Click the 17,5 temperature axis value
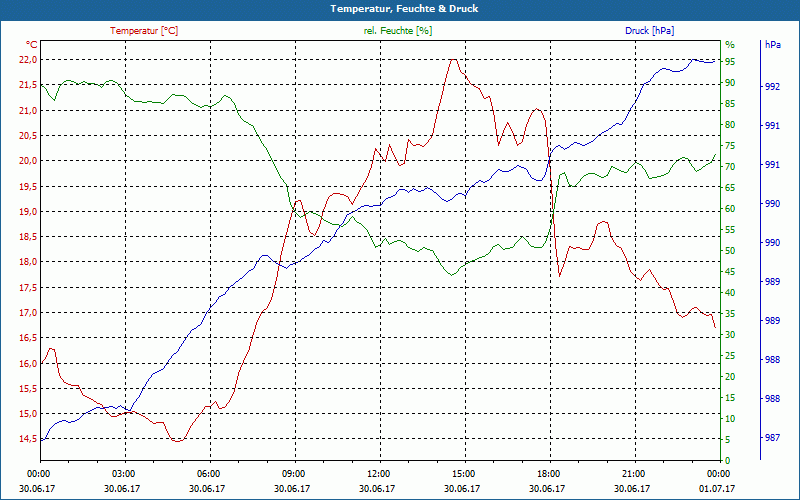Screen dimensions: 800x500 [x=28, y=287]
